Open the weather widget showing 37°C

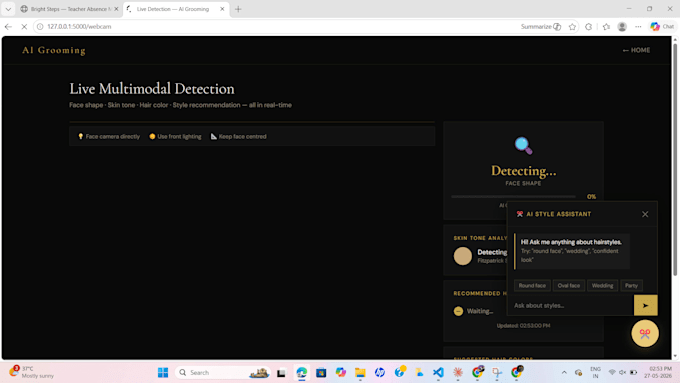[x=33, y=372]
